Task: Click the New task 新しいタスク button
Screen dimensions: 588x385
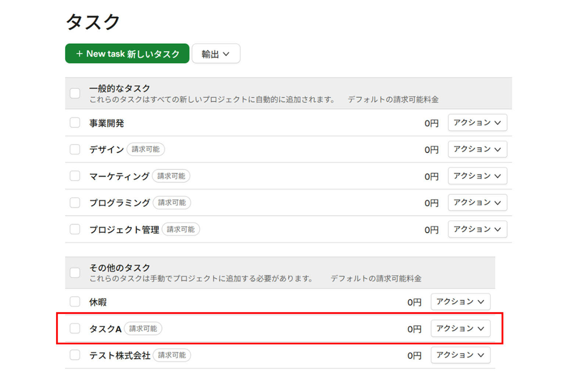Action: click(x=127, y=54)
